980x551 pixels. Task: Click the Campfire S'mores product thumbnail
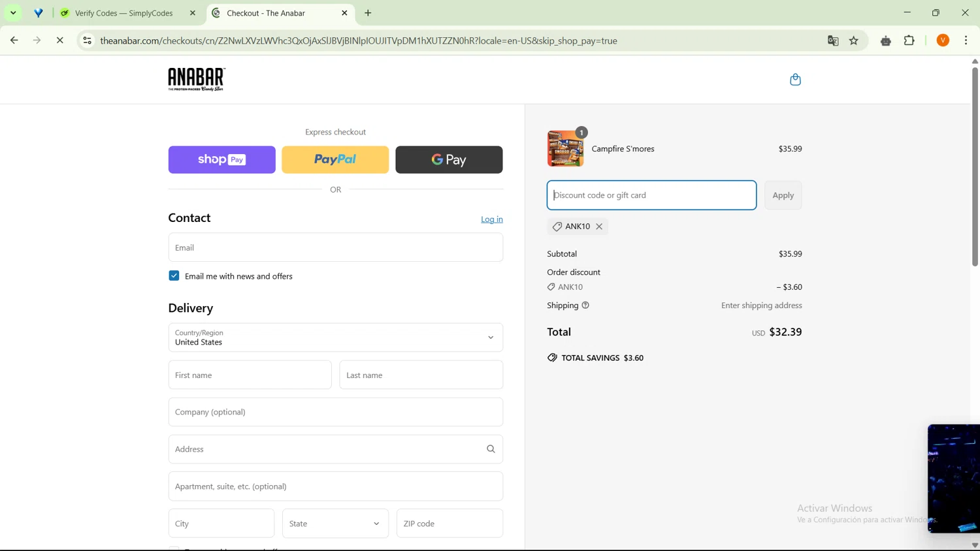pos(566,148)
